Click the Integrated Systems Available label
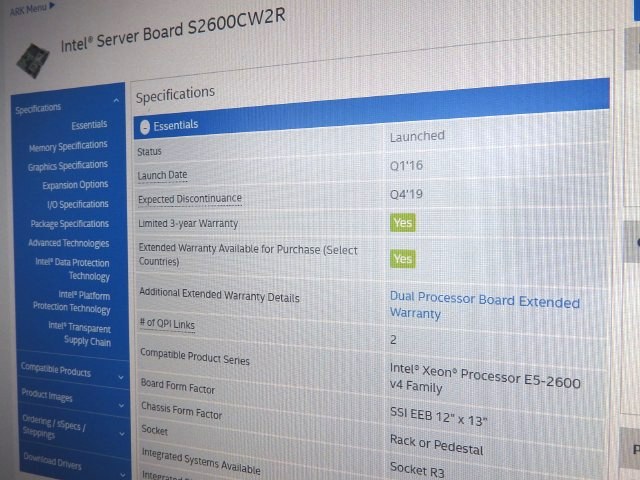 [201, 461]
